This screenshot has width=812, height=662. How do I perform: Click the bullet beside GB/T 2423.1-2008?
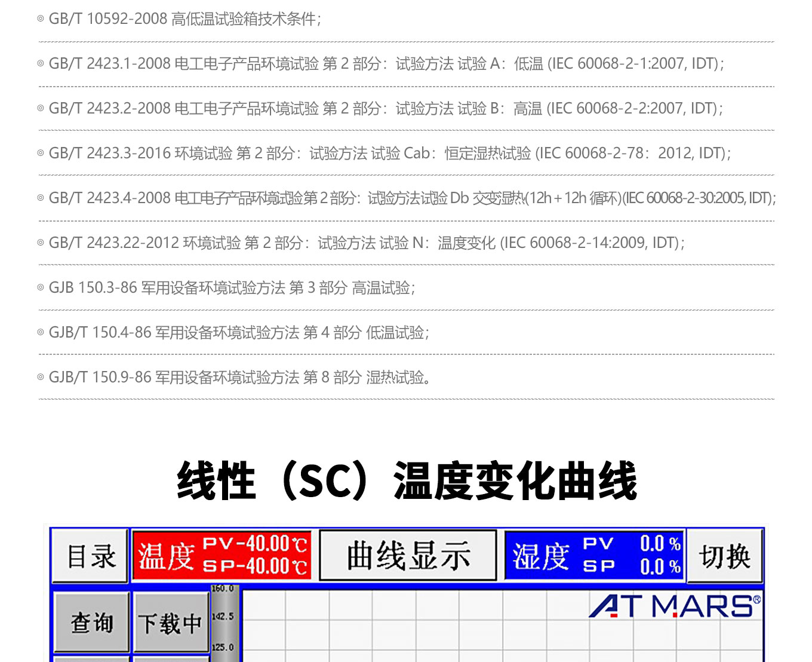[41, 63]
